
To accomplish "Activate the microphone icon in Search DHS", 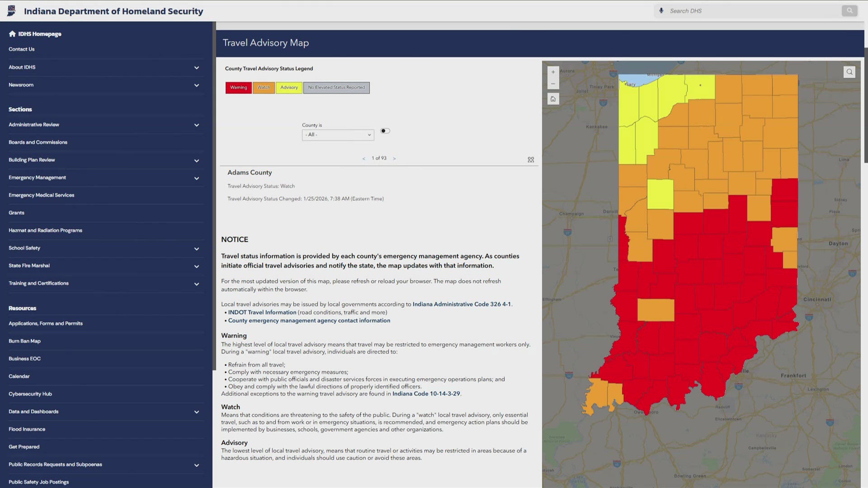I will click(x=661, y=10).
